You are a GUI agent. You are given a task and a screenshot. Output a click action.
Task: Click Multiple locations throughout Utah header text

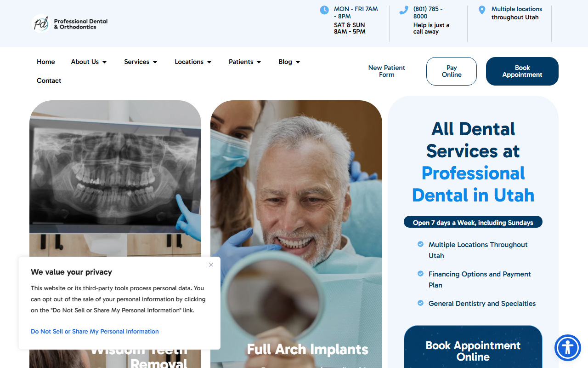tap(517, 13)
